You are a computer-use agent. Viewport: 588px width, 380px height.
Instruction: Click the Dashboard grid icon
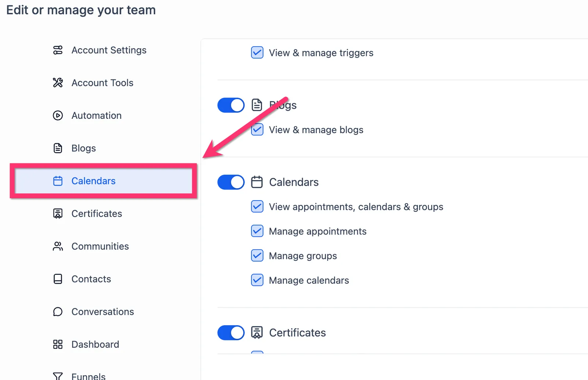click(58, 345)
